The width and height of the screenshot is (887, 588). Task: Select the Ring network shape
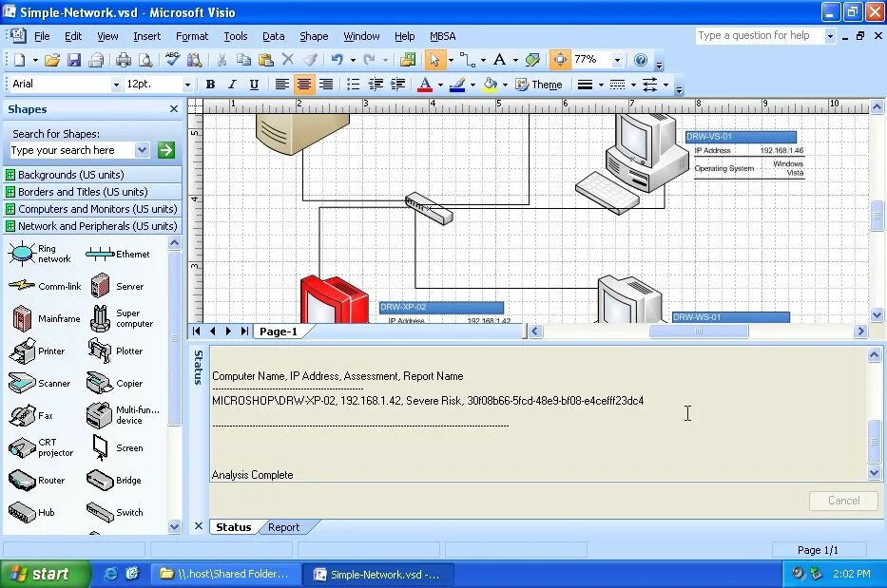pyautogui.click(x=40, y=254)
